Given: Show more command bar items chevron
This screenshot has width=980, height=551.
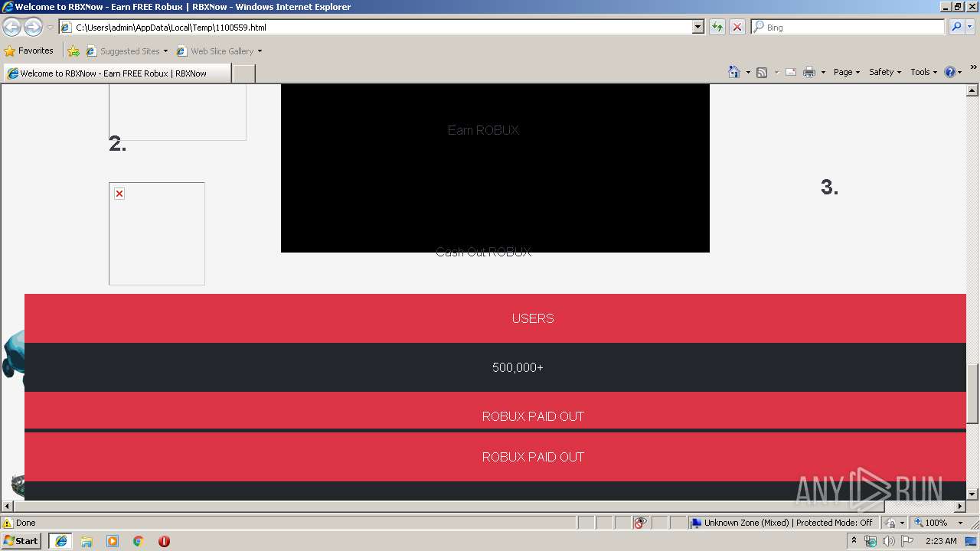Looking at the screenshot, I should coord(973,68).
